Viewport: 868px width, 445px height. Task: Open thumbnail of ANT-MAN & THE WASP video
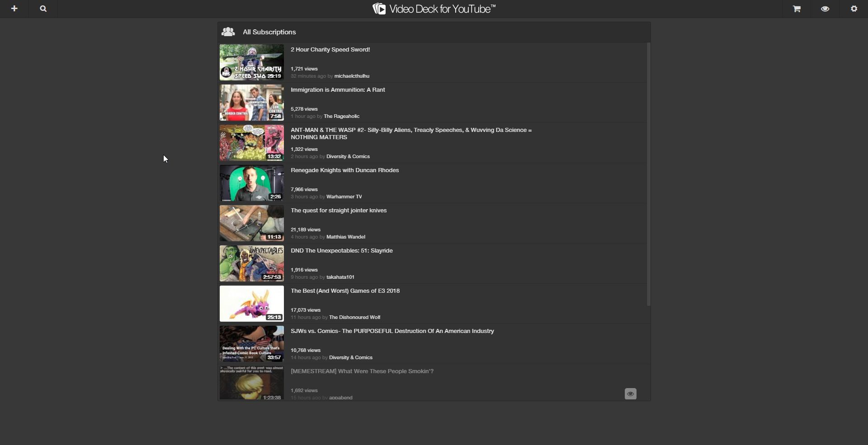tap(252, 143)
